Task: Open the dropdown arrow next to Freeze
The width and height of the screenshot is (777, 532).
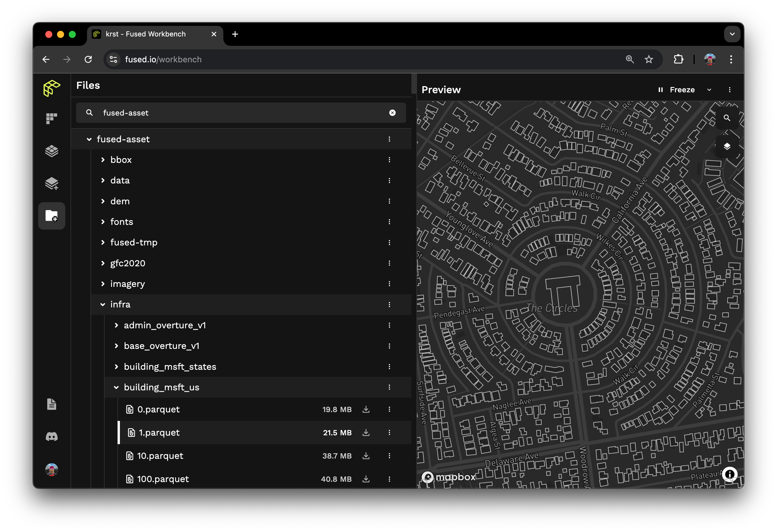Action: pyautogui.click(x=709, y=90)
